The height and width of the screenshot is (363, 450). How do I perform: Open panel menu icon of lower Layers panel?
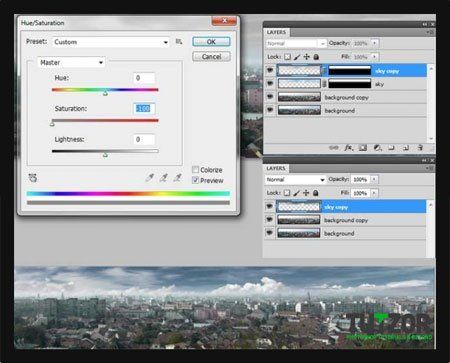[430, 168]
